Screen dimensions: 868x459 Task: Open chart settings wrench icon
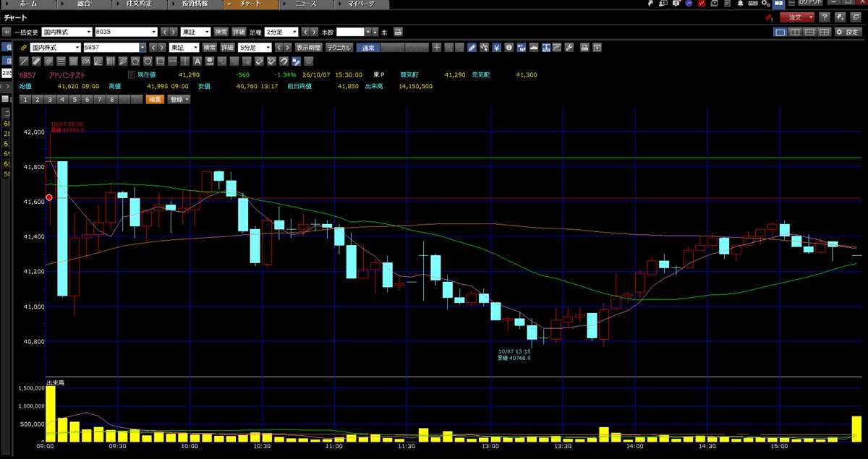pos(569,48)
